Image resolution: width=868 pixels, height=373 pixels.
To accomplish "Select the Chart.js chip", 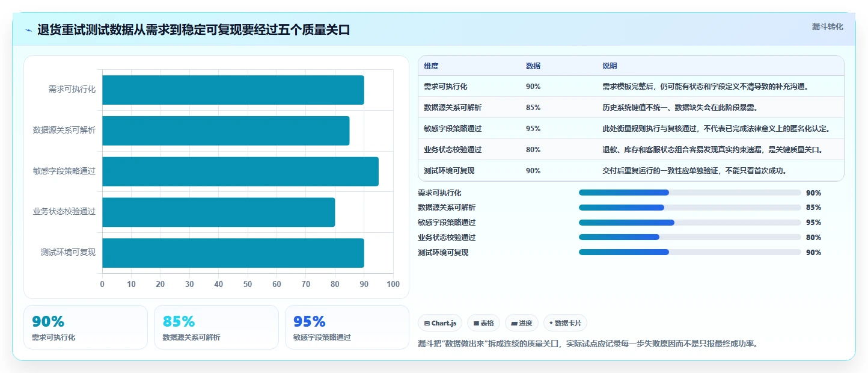I will 440,323.
